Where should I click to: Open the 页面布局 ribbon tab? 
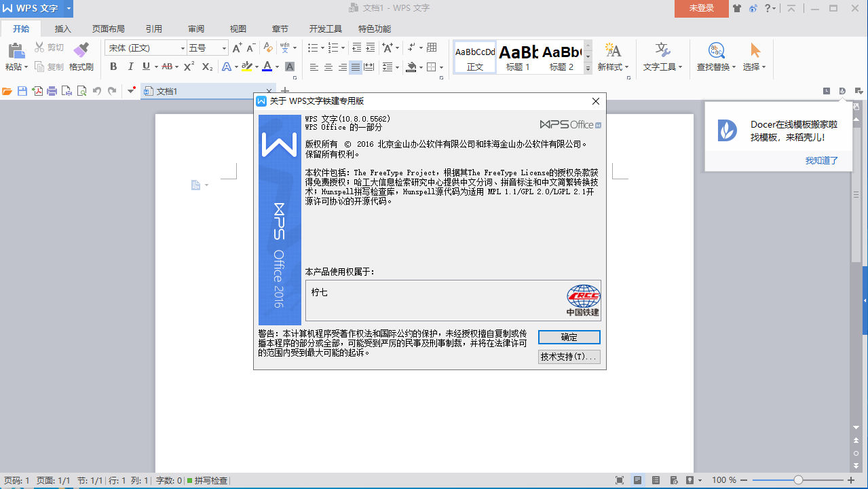pyautogui.click(x=109, y=29)
